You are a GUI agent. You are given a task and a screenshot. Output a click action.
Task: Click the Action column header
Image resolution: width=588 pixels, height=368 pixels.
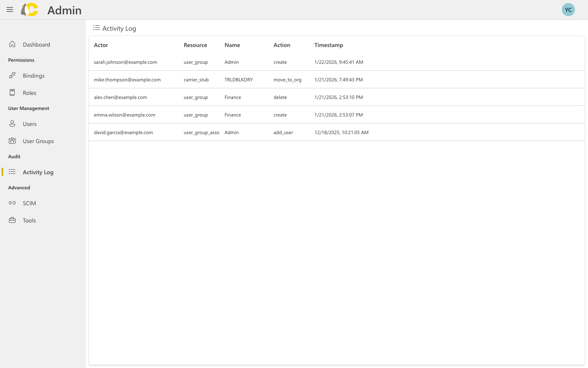pos(282,45)
